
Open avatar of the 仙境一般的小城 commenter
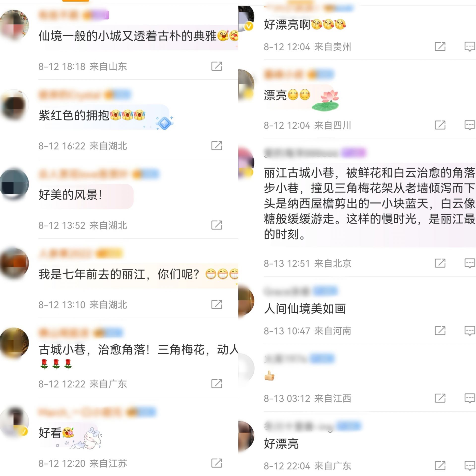(14, 25)
